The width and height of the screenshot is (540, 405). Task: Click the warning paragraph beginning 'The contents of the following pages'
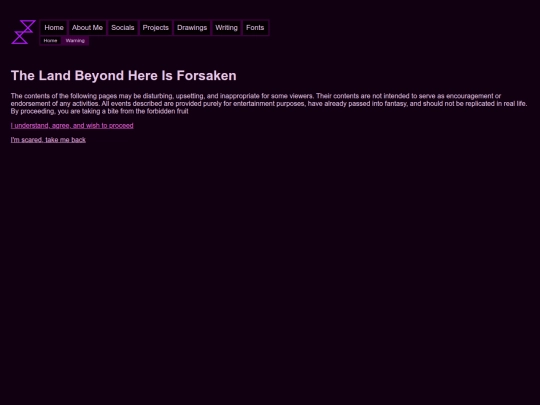pos(269,104)
